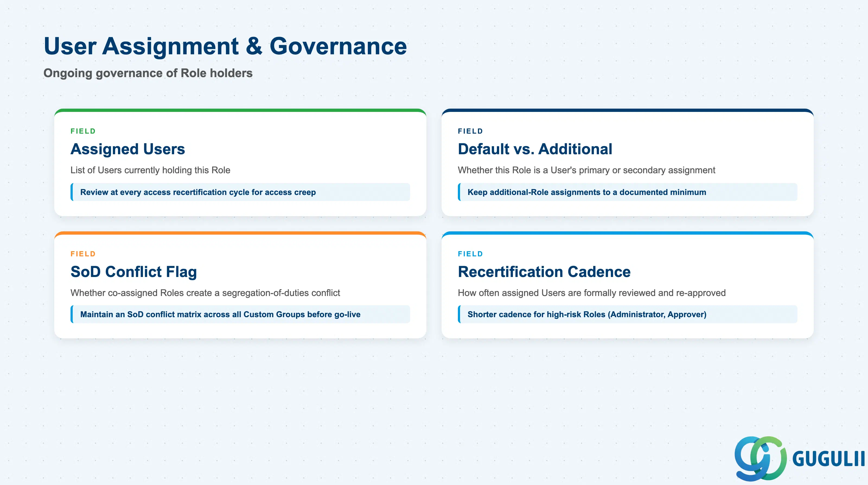Click the subtitle about Role holders
Image resolution: width=868 pixels, height=485 pixels.
(x=148, y=73)
